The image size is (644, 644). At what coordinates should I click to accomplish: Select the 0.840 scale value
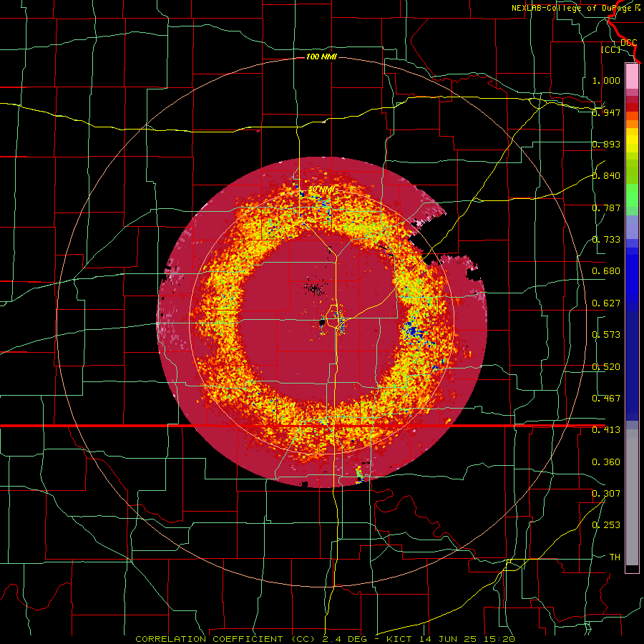pyautogui.click(x=606, y=175)
